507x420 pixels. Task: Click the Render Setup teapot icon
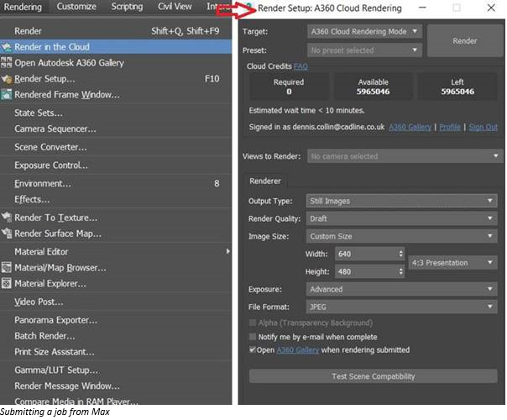tap(6, 79)
